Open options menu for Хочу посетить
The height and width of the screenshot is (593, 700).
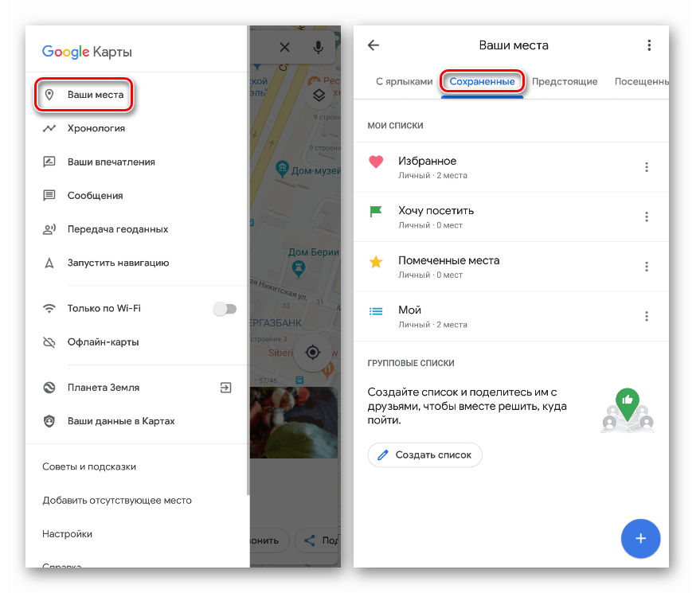[647, 217]
